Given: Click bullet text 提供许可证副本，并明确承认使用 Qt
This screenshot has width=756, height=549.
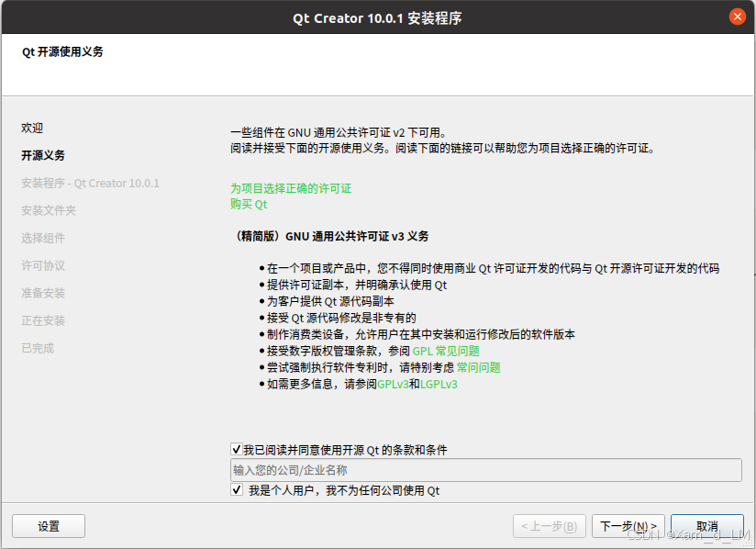Looking at the screenshot, I should coord(357,286).
